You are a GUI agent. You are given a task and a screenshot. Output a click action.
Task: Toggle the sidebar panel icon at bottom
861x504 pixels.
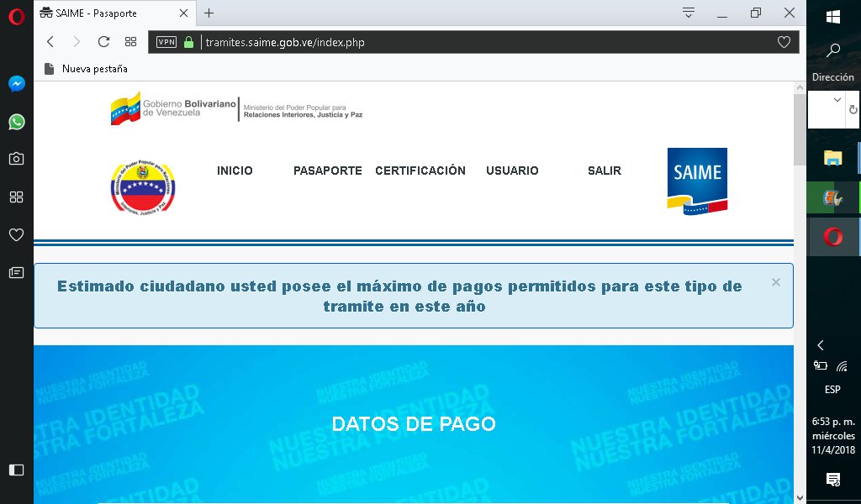click(17, 470)
